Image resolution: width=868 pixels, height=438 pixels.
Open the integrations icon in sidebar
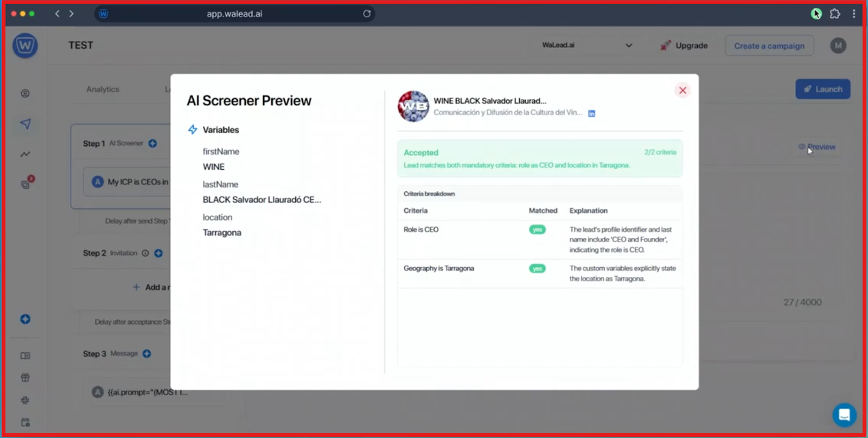point(25,400)
